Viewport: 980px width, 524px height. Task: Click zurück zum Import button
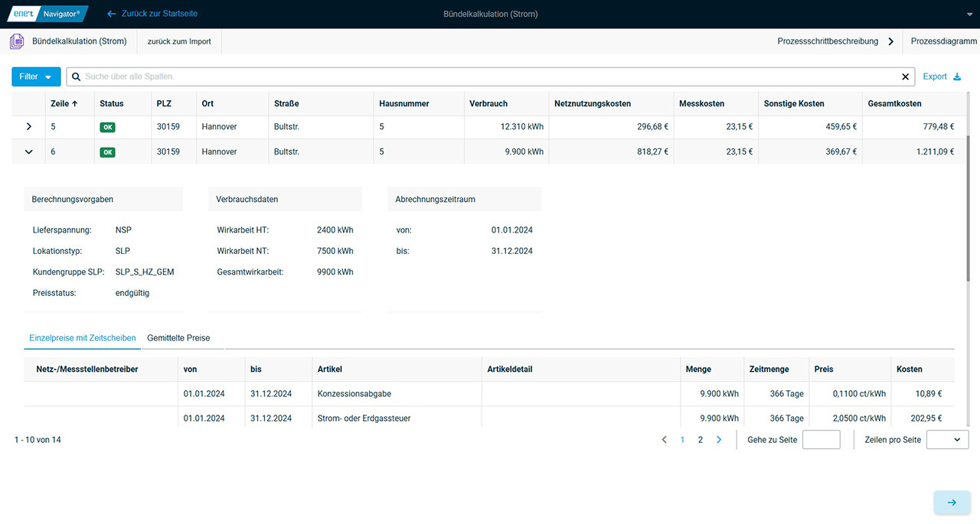click(179, 41)
